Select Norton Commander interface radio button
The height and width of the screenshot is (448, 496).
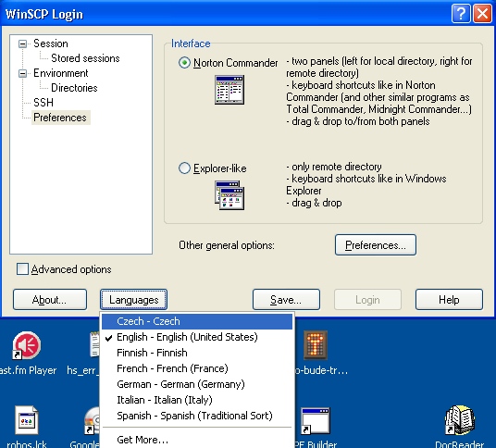point(184,63)
